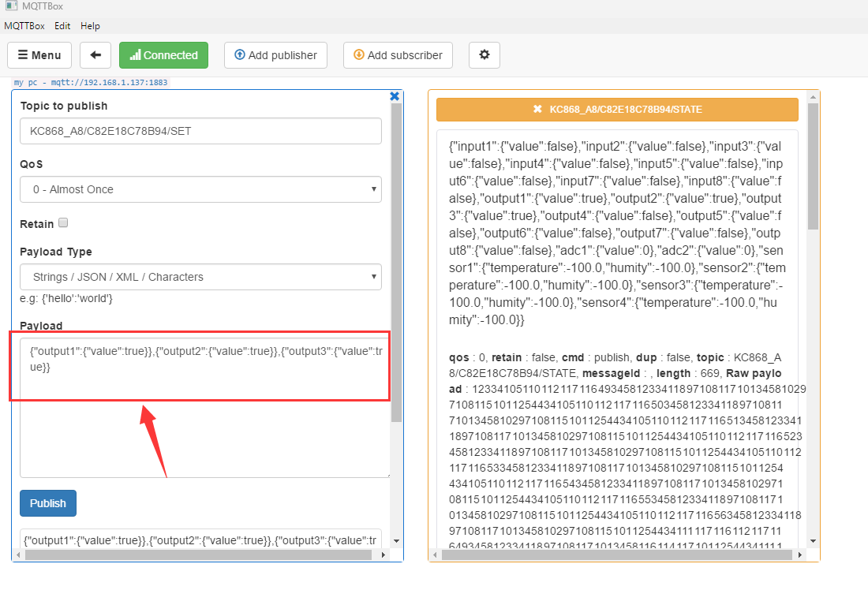Click the back arrow icon button
Viewport: 868px width, 605px height.
pyautogui.click(x=95, y=55)
